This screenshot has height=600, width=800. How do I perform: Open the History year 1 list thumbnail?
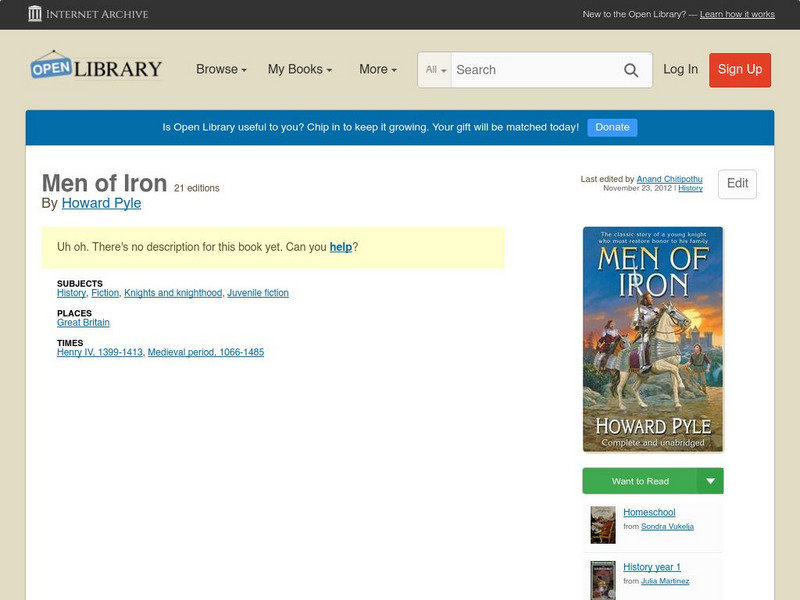point(602,579)
